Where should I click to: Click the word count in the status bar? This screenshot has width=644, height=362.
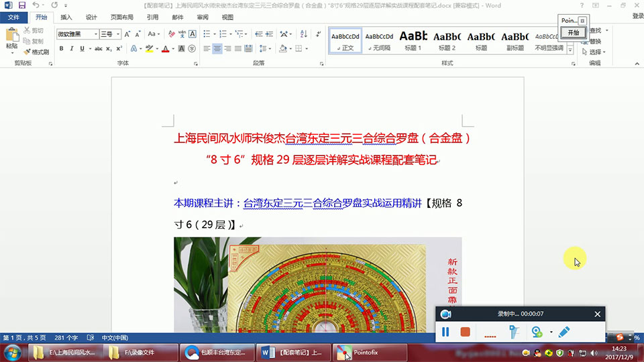point(66,338)
